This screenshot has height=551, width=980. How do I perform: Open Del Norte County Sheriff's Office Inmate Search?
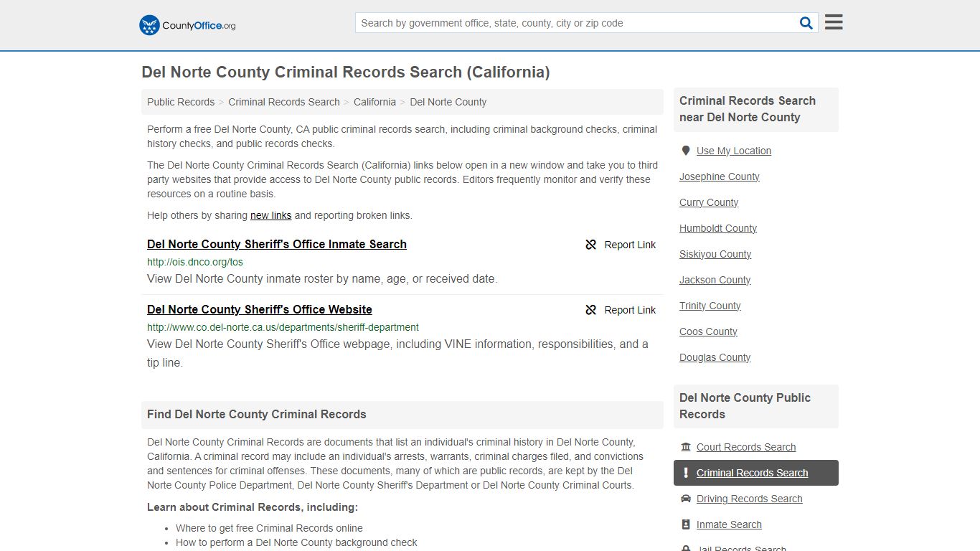point(277,244)
